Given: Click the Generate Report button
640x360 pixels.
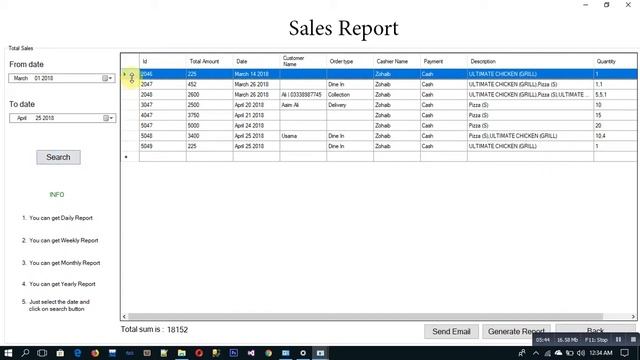Looking at the screenshot, I should click(x=516, y=331).
